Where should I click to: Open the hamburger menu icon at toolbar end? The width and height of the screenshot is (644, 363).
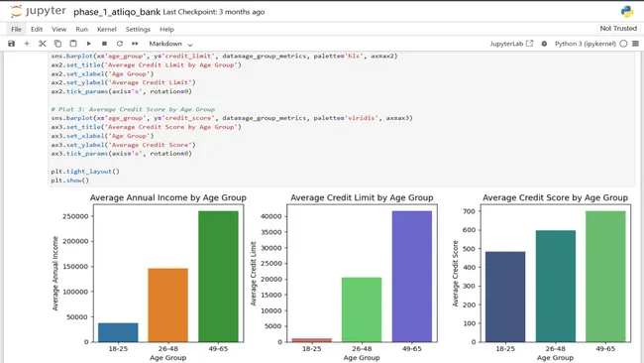coord(635,44)
